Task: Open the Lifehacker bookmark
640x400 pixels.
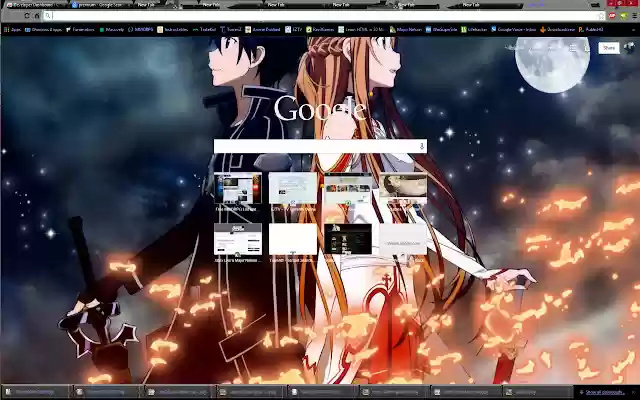Action: click(x=474, y=29)
